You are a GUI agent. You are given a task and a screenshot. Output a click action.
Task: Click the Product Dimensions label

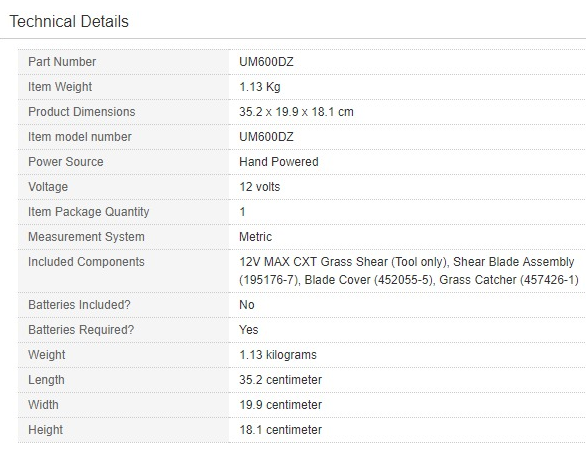pos(81,112)
